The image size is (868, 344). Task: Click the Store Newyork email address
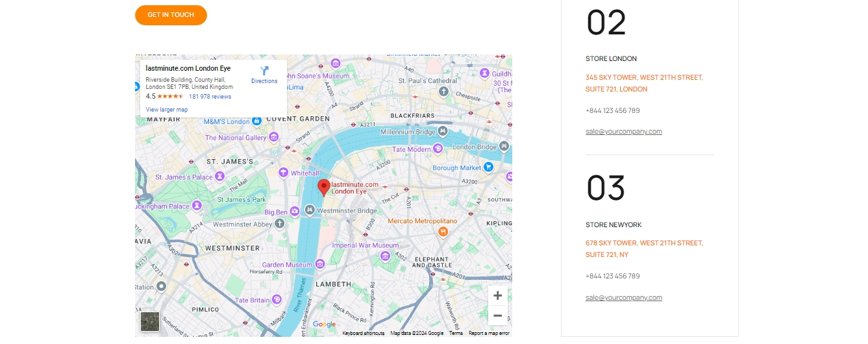pos(623,297)
